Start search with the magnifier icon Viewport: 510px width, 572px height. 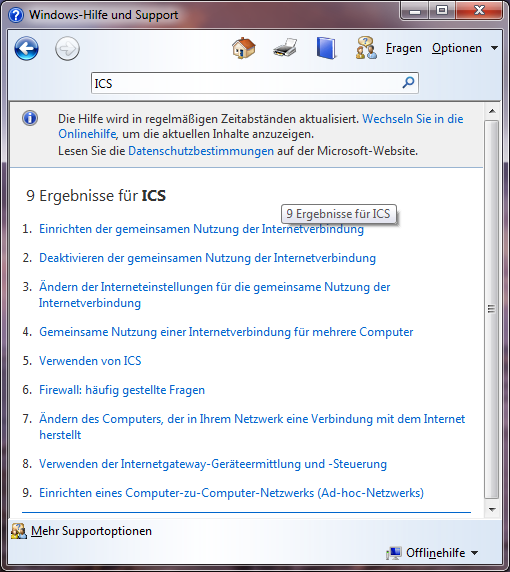[408, 83]
